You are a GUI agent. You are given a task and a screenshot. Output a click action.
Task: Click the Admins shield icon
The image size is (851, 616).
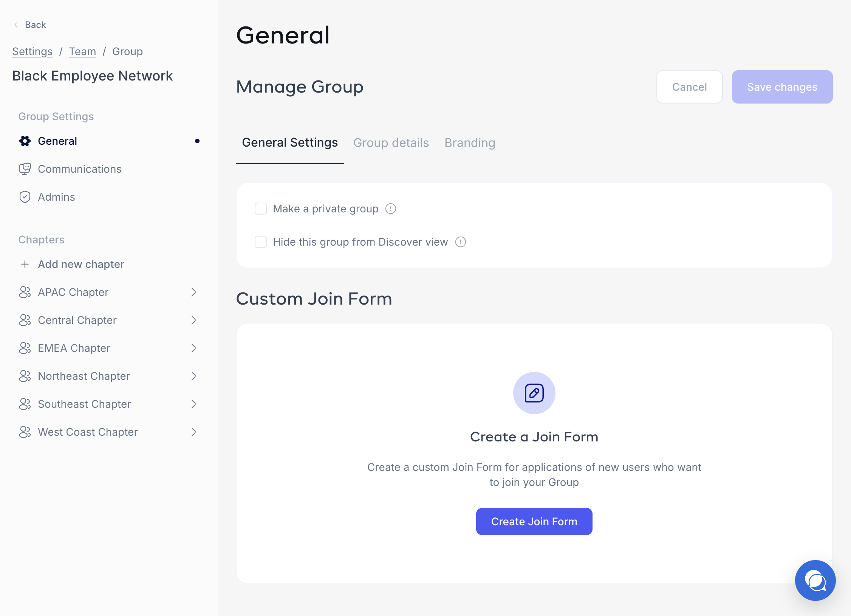coord(25,197)
